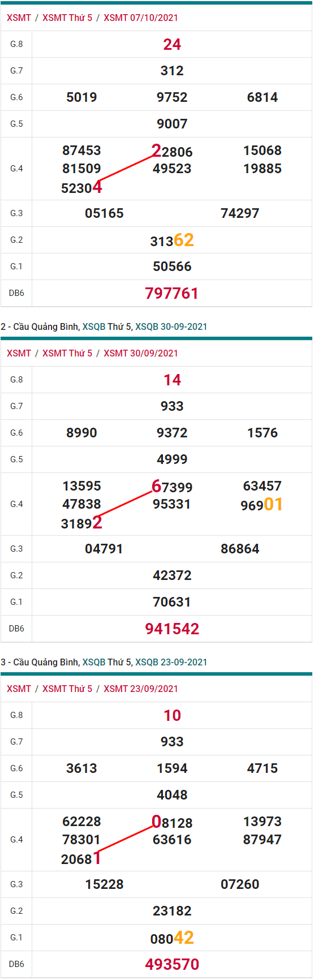This screenshot has width=314, height=980.
Task: Open XSMT Thứ 5 link in 30/09/2021 breadcrumb
Action: [x=67, y=353]
